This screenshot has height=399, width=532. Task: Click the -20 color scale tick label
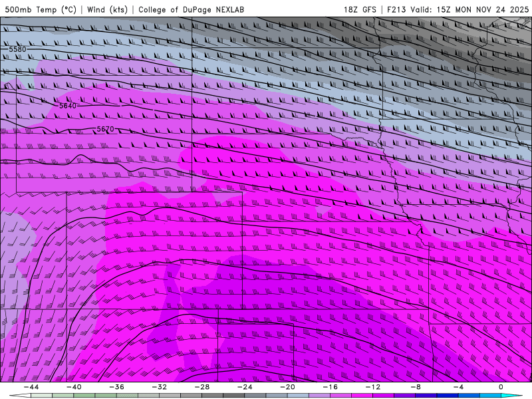tap(287, 387)
